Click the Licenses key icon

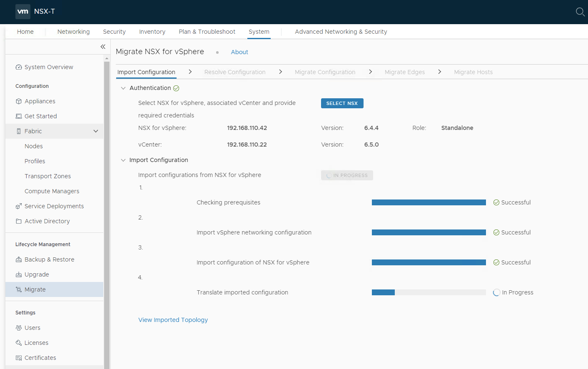tap(19, 343)
